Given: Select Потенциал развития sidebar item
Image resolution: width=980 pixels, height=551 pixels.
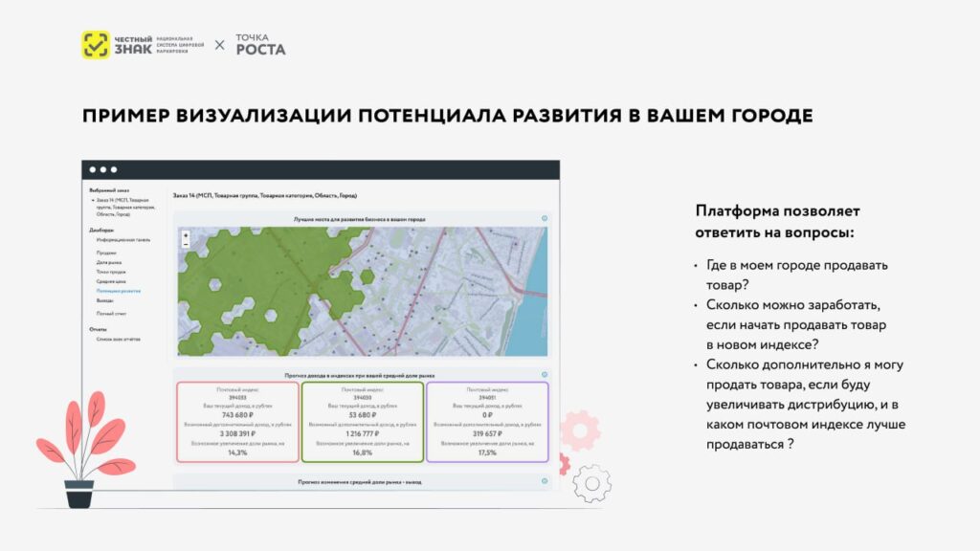Looking at the screenshot, I should coord(118,291).
